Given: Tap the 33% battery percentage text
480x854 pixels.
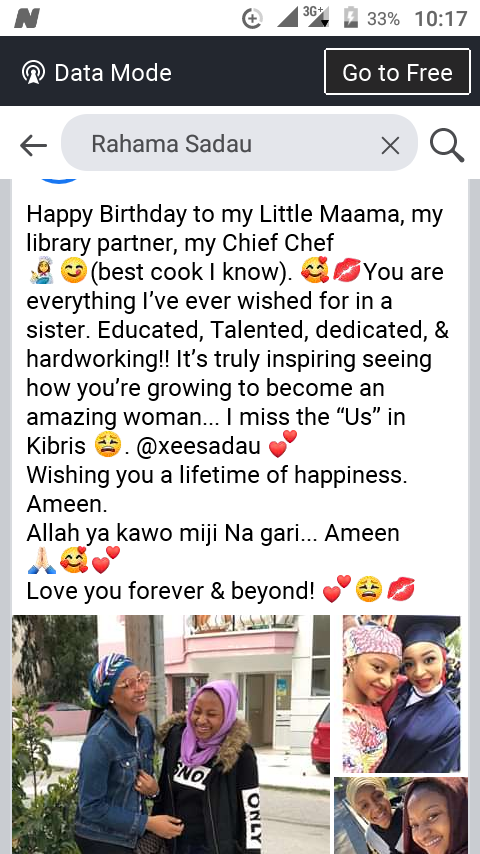Looking at the screenshot, I should click(x=383, y=19).
